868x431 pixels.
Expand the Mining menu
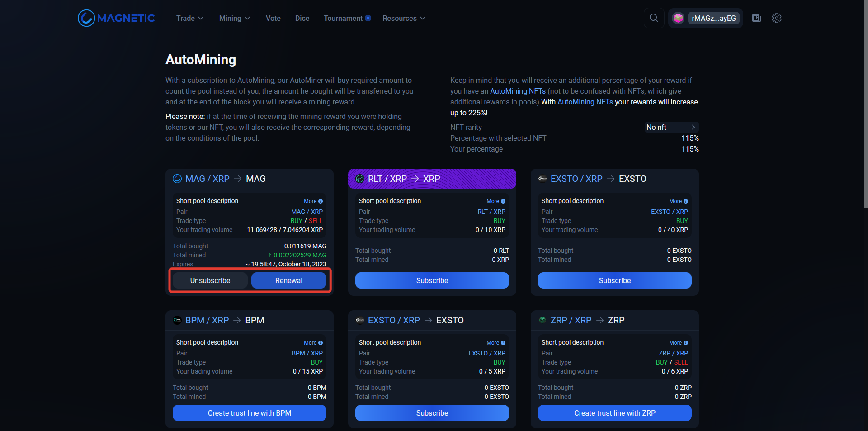[x=235, y=18]
